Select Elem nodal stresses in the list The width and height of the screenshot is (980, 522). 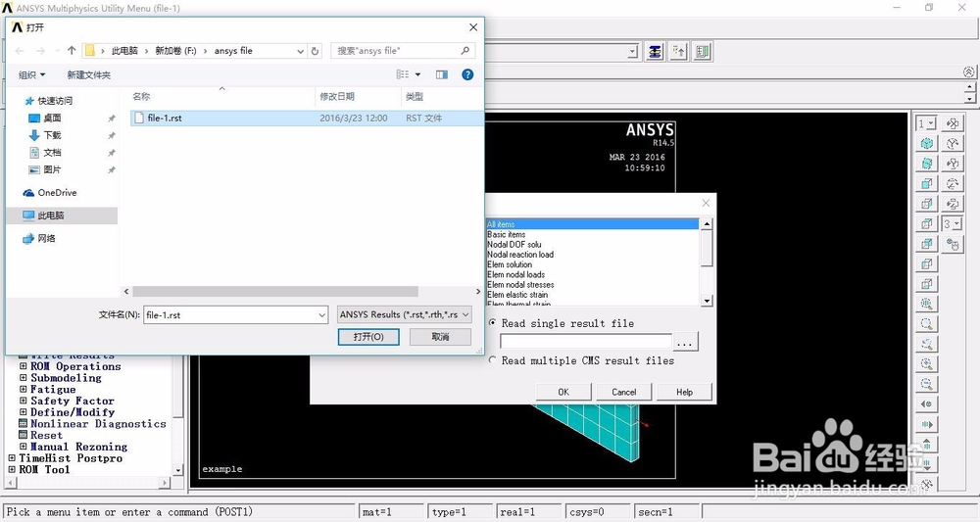click(593, 285)
